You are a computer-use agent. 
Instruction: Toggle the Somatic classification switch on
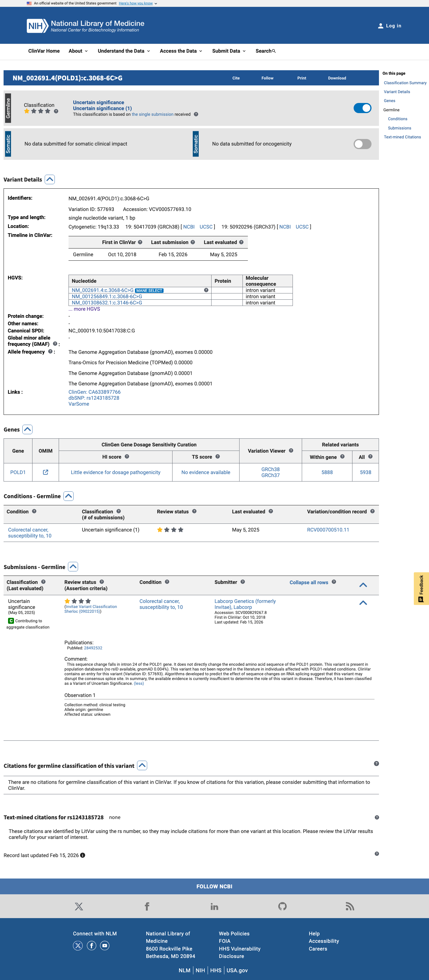pos(362,144)
